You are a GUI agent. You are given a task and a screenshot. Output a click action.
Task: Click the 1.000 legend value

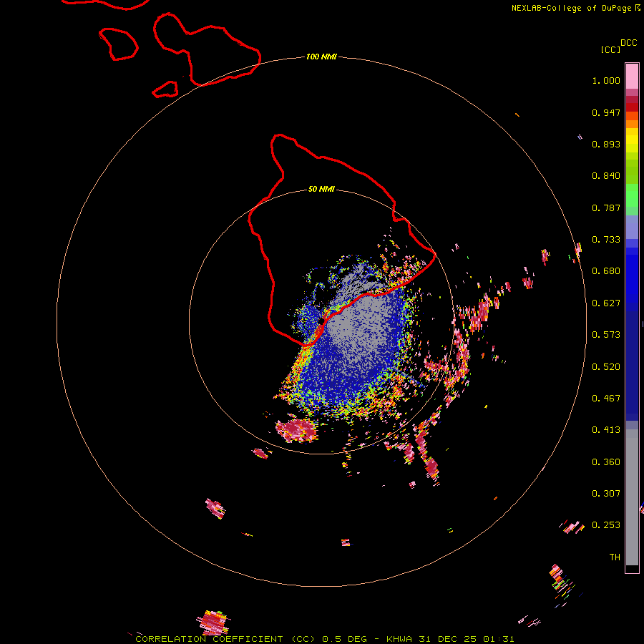tap(606, 80)
